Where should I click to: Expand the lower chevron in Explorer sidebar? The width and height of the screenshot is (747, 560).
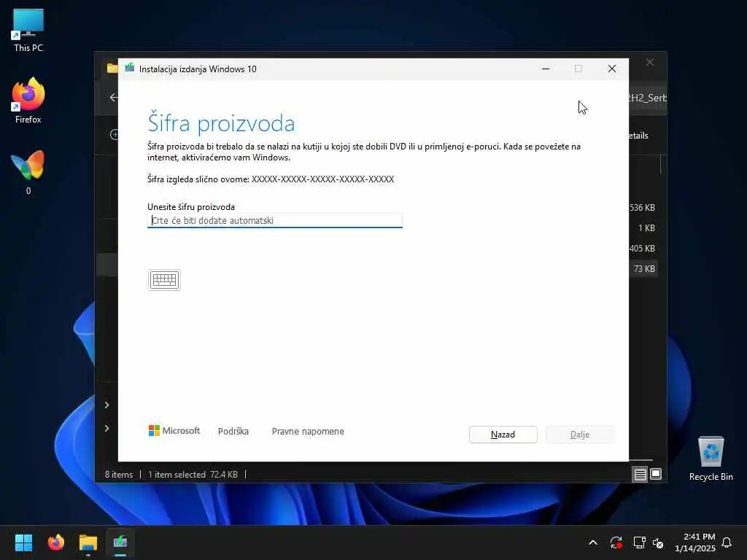pyautogui.click(x=107, y=428)
